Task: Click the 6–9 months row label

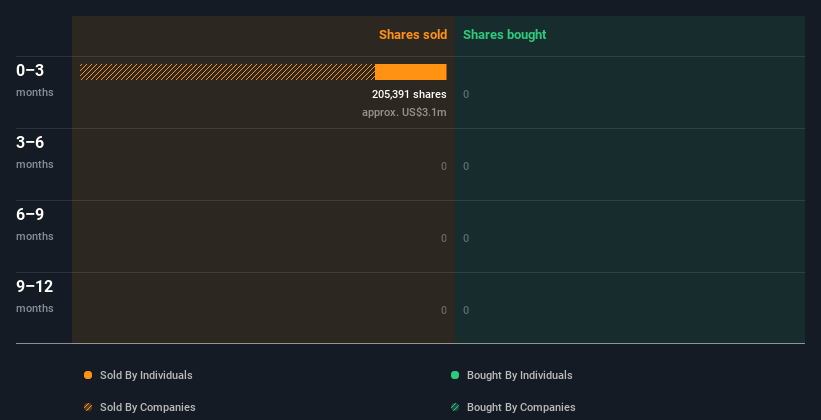Action: coord(35,224)
